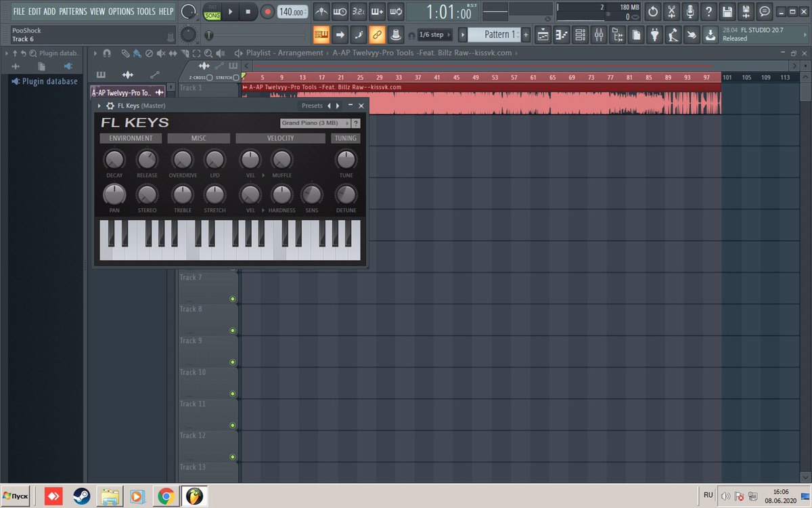Viewport: 812px width, 508px height.
Task: Toggle the overdub blend recording icon
Action: [x=377, y=12]
